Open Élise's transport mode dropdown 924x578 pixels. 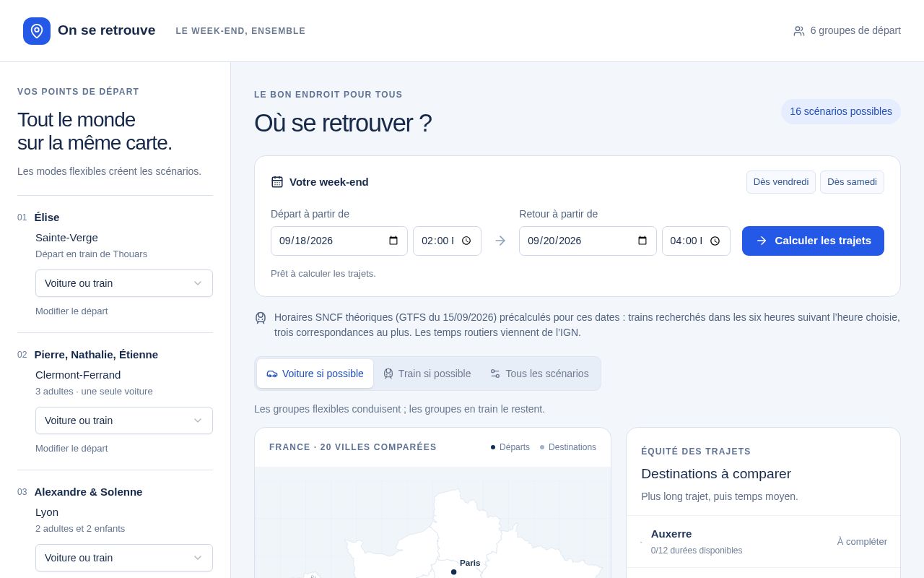click(x=124, y=283)
